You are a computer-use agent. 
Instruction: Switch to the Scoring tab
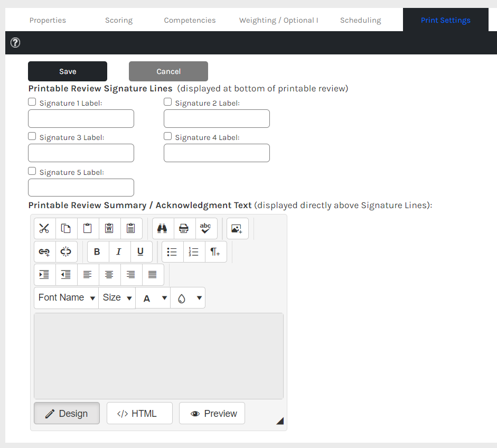119,20
